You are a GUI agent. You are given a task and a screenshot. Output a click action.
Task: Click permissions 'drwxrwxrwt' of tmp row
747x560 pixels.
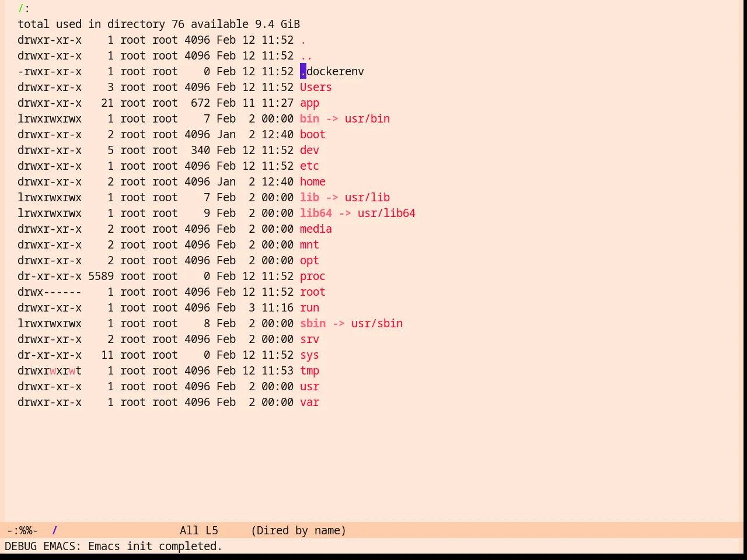(50, 371)
